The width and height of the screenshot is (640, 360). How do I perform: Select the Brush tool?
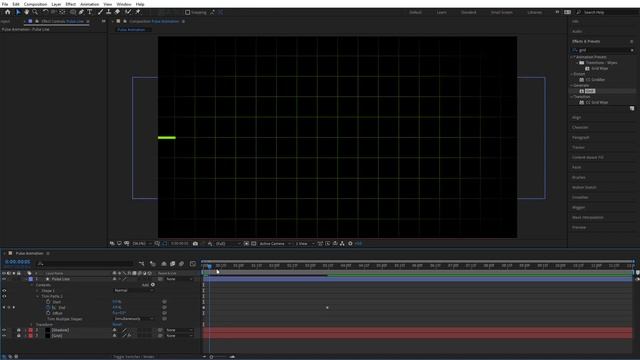pyautogui.click(x=100, y=12)
